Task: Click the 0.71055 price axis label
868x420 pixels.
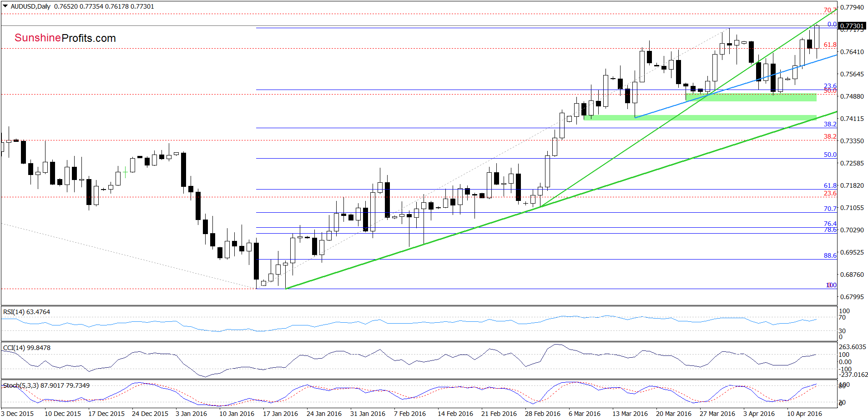Action: (852, 208)
